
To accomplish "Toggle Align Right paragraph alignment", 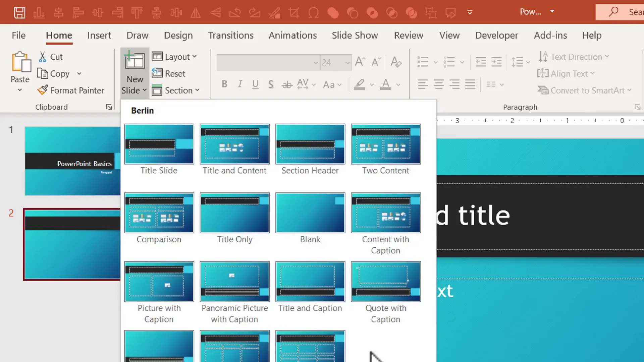I will [454, 84].
